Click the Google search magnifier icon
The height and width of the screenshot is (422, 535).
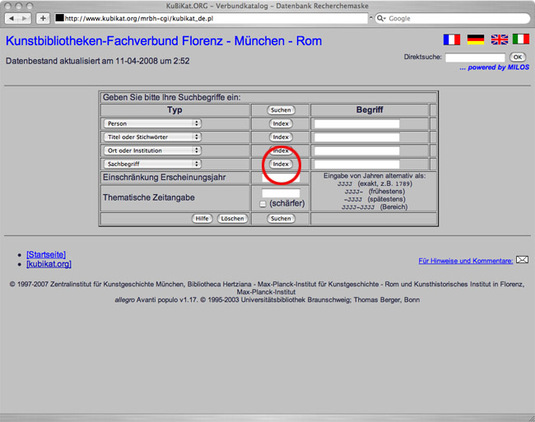click(380, 18)
